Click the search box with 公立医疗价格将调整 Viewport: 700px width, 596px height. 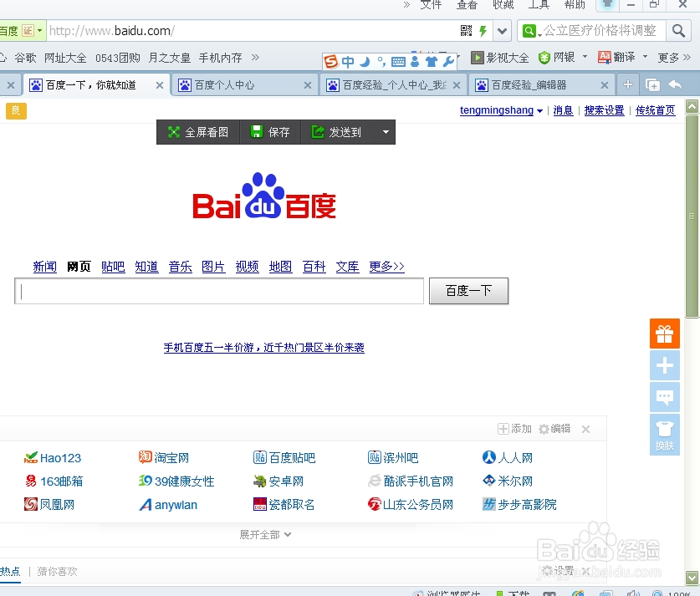coord(600,31)
